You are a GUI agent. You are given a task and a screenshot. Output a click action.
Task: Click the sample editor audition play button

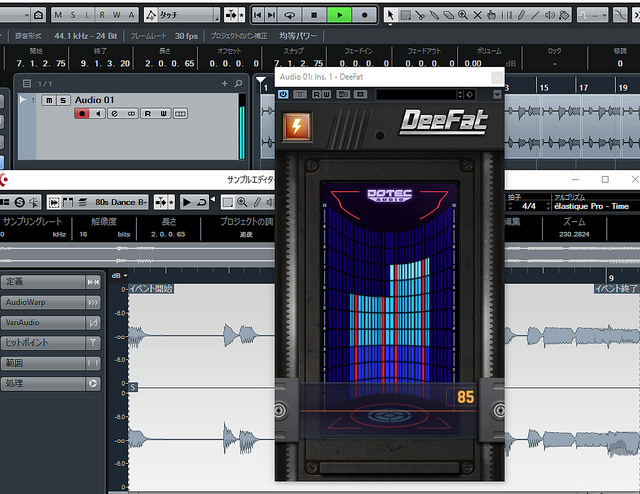click(x=187, y=202)
